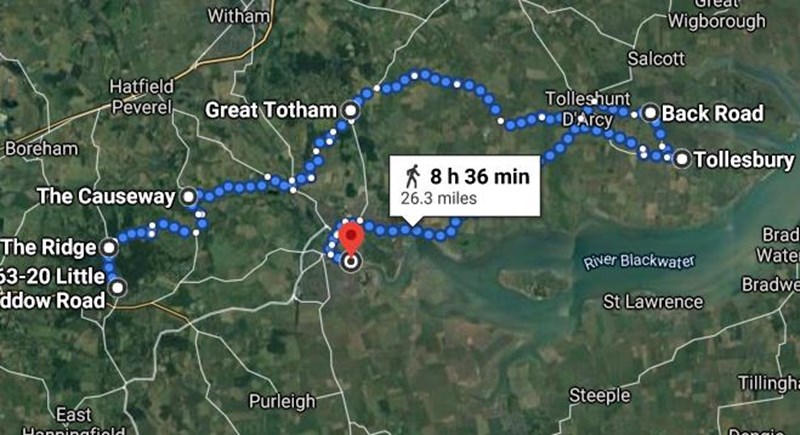800x435 pixels.
Task: Select the Tollesbury waypoint circle
Action: coord(682,159)
